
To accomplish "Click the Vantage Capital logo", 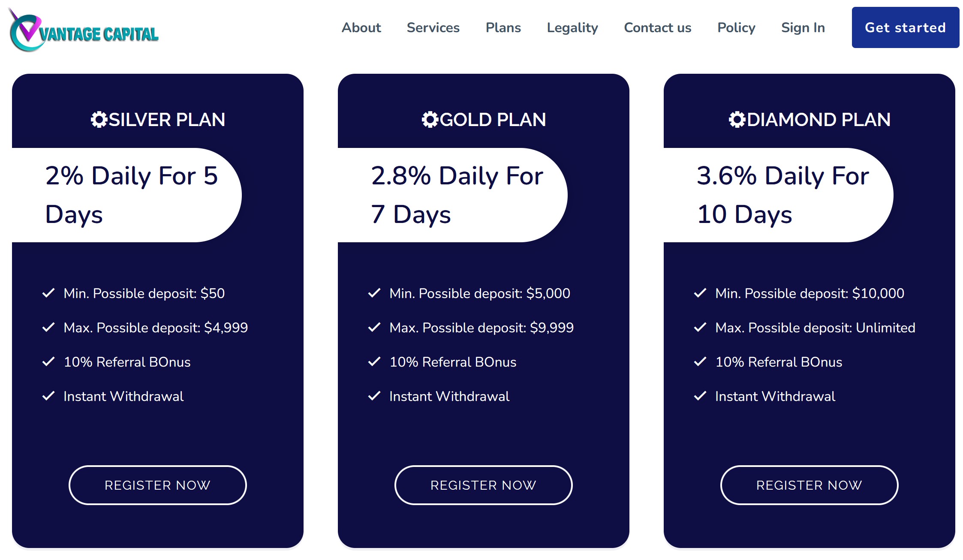I will (84, 31).
